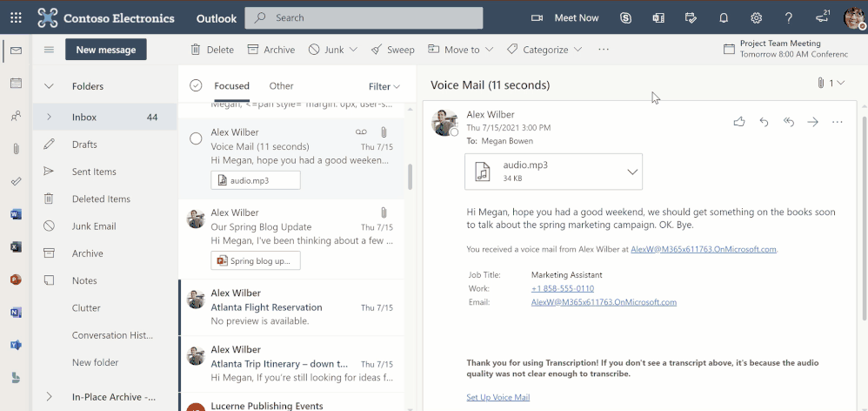Open the Word app in left rail
868x411 pixels.
tap(16, 214)
